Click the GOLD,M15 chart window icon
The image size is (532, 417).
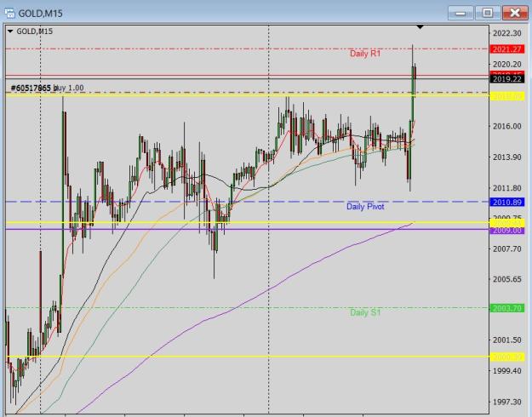point(10,14)
